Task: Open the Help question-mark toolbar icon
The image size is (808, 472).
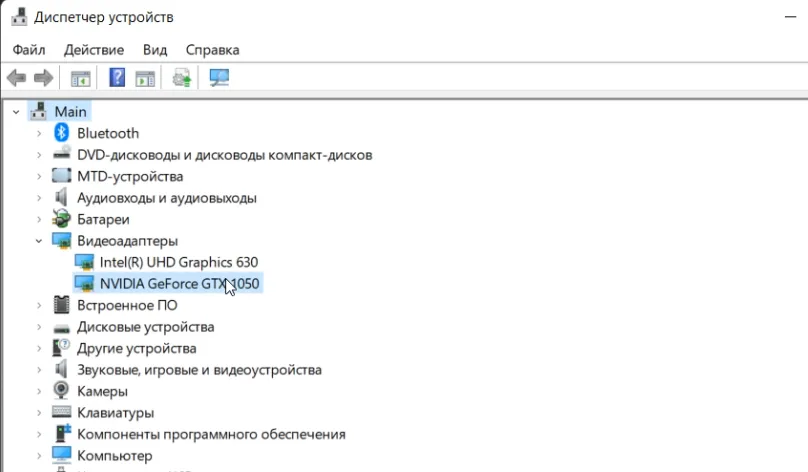Action: (x=117, y=78)
